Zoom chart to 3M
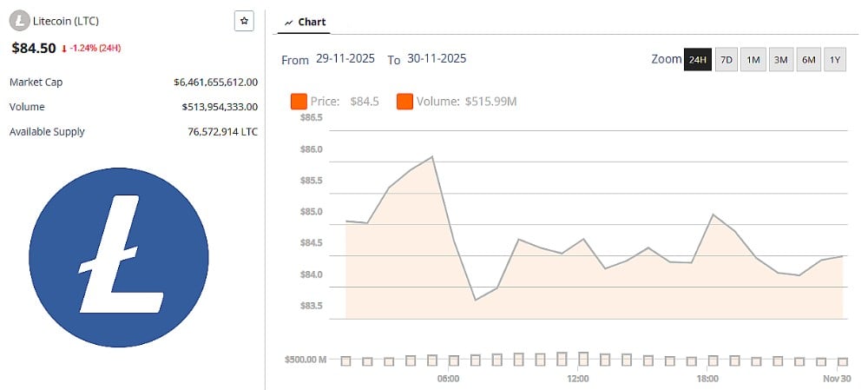The height and width of the screenshot is (390, 868). click(780, 60)
